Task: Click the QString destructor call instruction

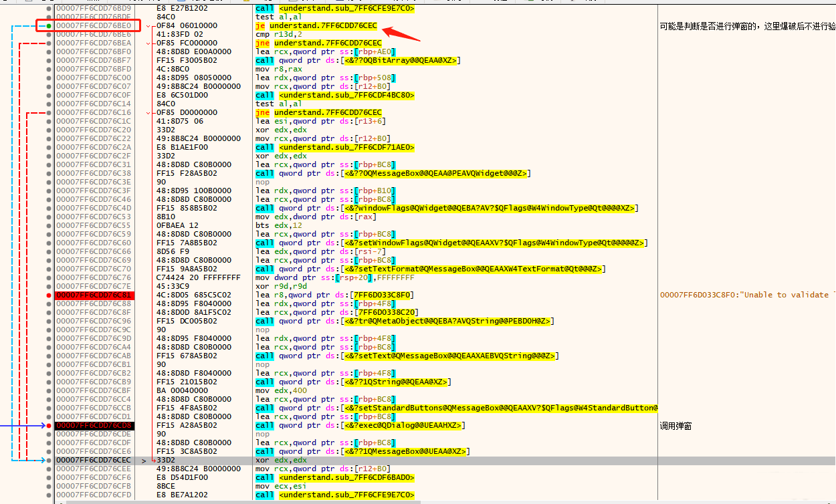Action: pos(354,382)
